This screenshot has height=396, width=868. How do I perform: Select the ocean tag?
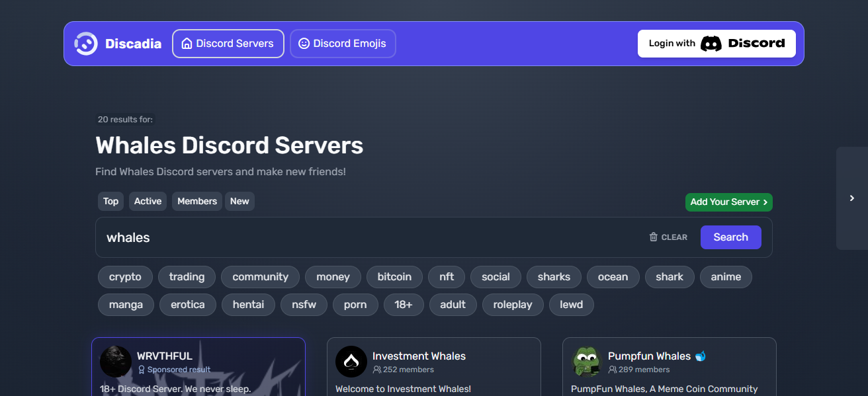point(613,277)
